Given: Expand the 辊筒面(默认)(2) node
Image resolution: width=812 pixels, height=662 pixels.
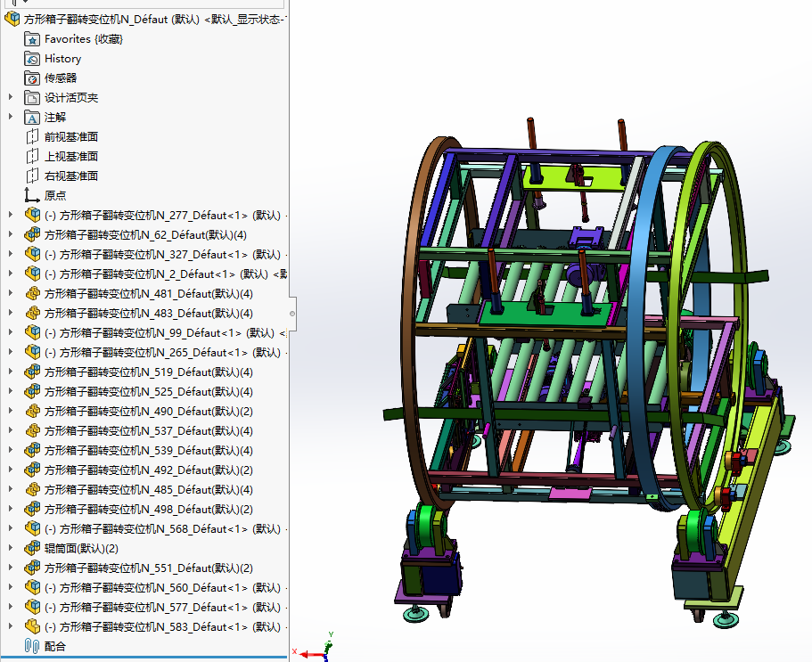Looking at the screenshot, I should coord(11,548).
